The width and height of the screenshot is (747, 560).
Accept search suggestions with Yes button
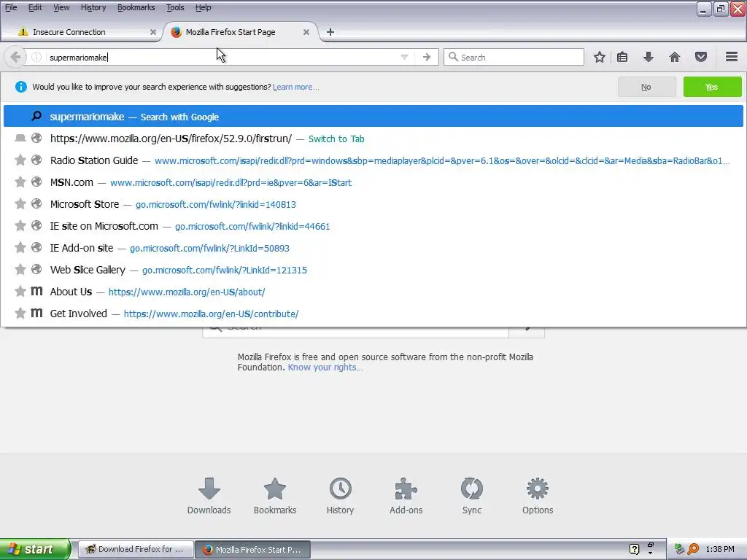(x=712, y=87)
